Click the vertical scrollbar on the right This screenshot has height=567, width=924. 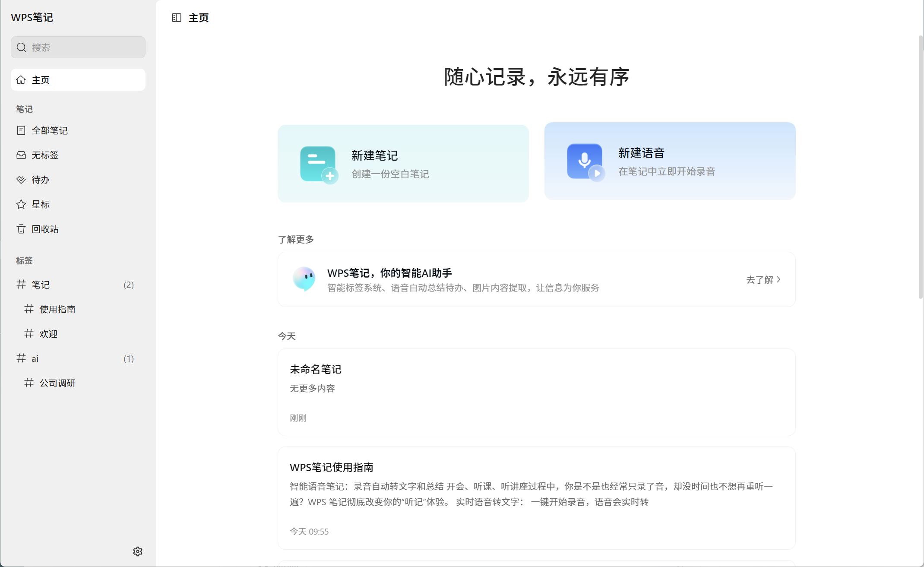(921, 167)
